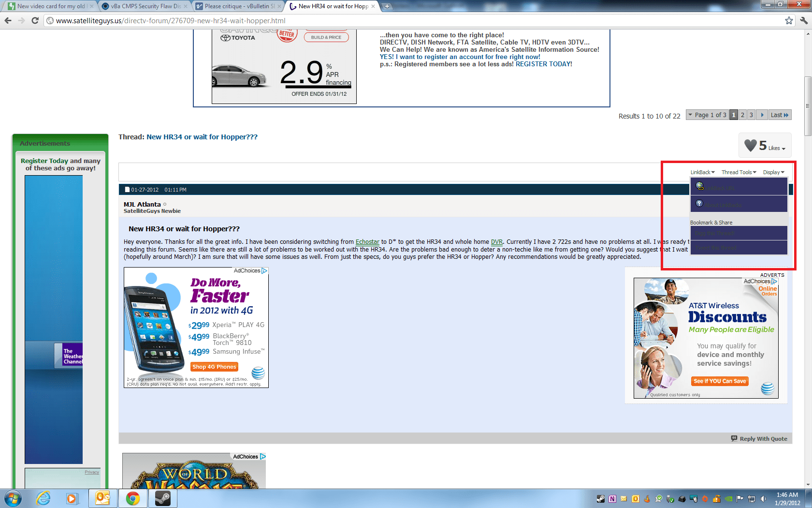Jump to the Last page

click(x=779, y=115)
